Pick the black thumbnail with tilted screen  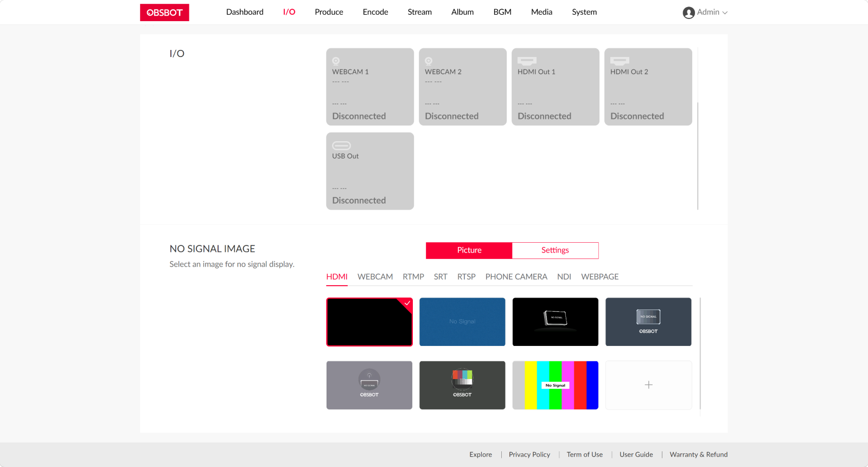point(556,322)
